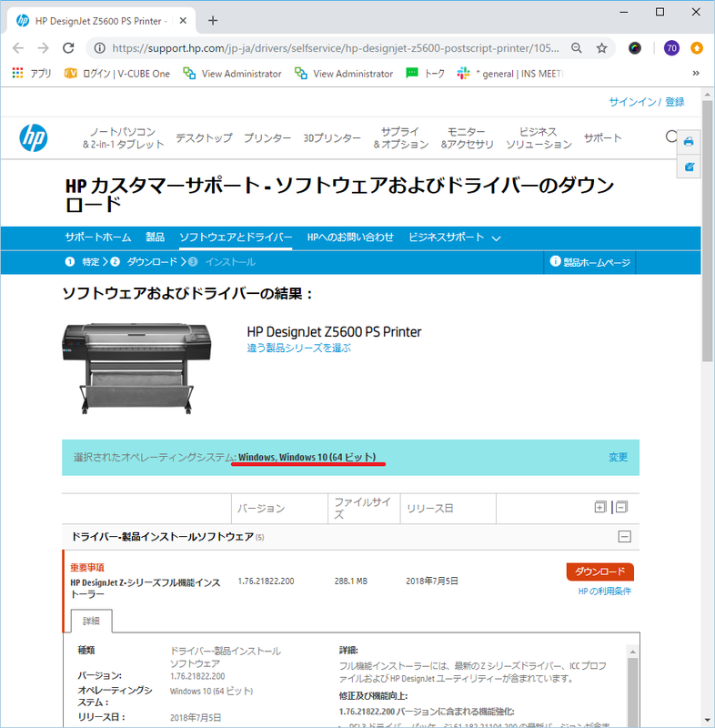Open the サポート menu
Screen dimensions: 715x728
click(x=602, y=138)
